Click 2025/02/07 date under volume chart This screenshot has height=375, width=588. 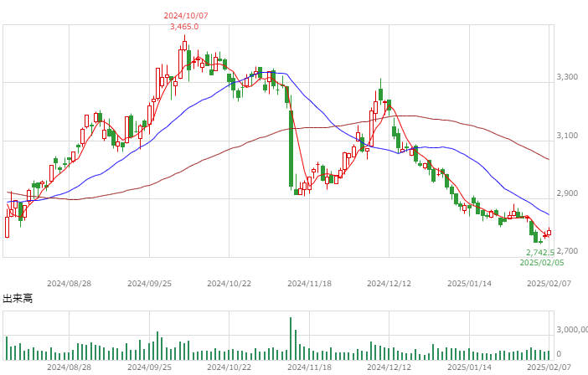[x=549, y=367]
